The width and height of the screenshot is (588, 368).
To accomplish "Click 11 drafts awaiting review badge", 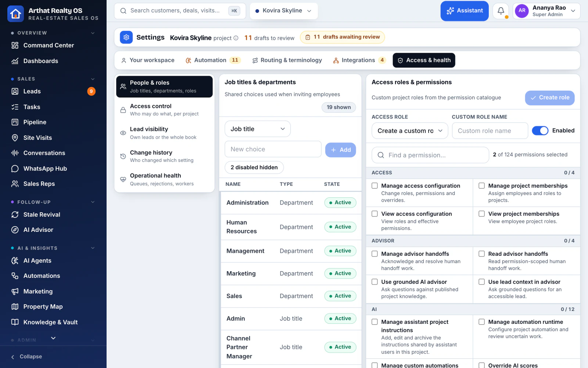I will (x=343, y=37).
